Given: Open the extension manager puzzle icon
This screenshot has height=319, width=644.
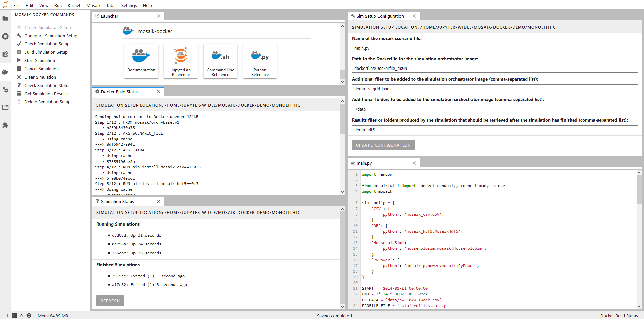Looking at the screenshot, I should [5, 125].
